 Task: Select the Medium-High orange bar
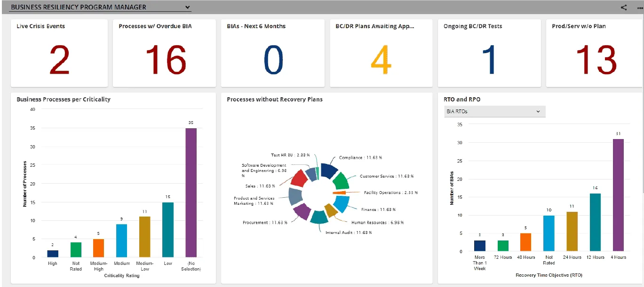(x=99, y=248)
